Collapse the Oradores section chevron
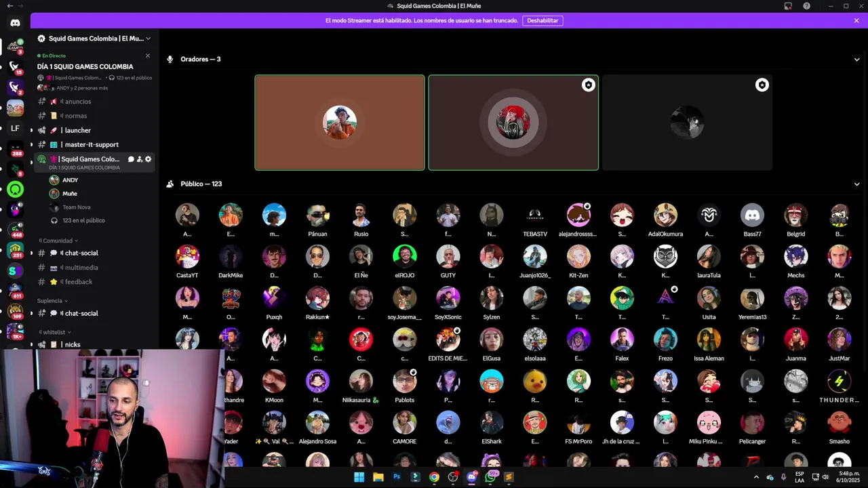This screenshot has height=488, width=868. tap(856, 60)
